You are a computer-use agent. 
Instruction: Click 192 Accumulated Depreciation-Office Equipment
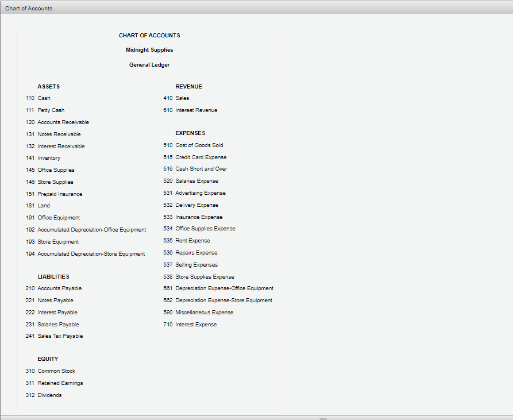(x=86, y=230)
